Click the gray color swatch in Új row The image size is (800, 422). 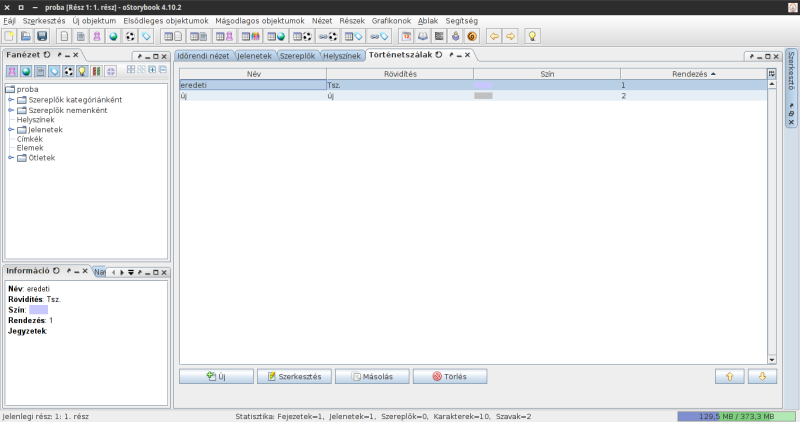[x=484, y=96]
